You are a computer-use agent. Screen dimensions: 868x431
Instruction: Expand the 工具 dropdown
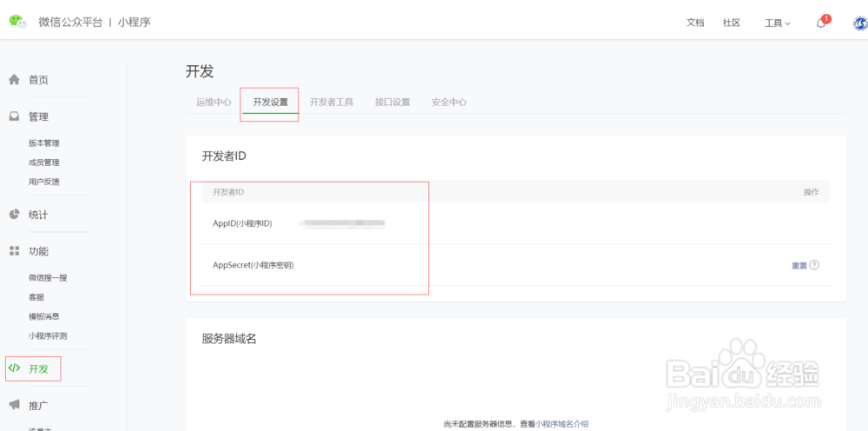coord(778,23)
